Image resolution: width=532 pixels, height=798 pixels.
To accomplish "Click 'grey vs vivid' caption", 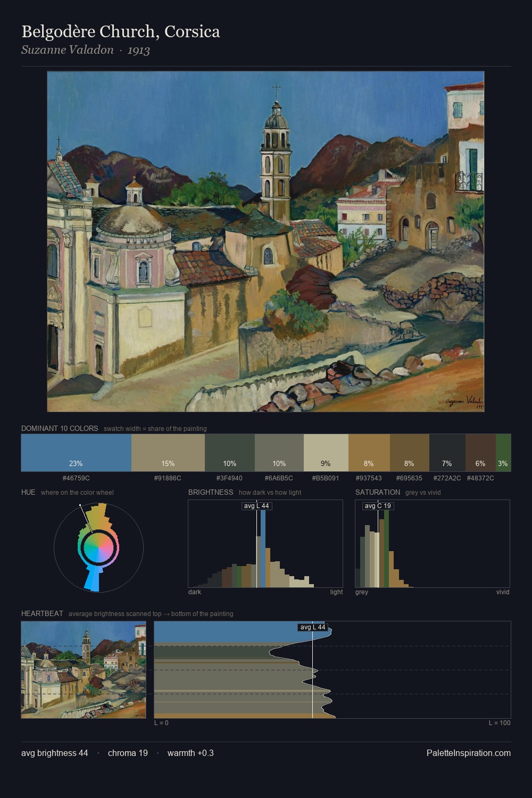I will (423, 493).
